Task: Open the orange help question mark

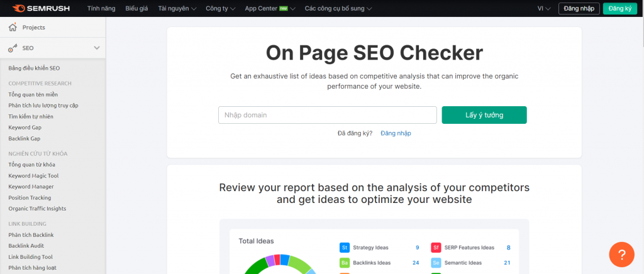Action: (x=621, y=255)
